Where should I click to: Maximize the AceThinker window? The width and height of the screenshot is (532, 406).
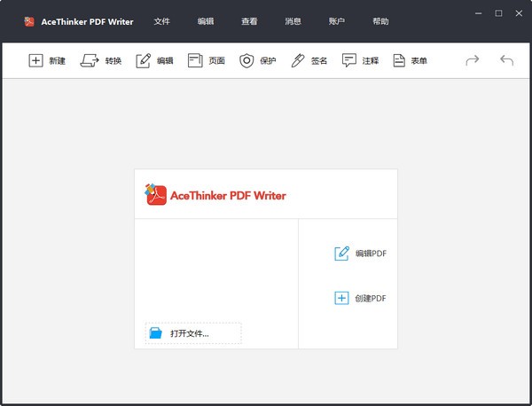[x=498, y=13]
